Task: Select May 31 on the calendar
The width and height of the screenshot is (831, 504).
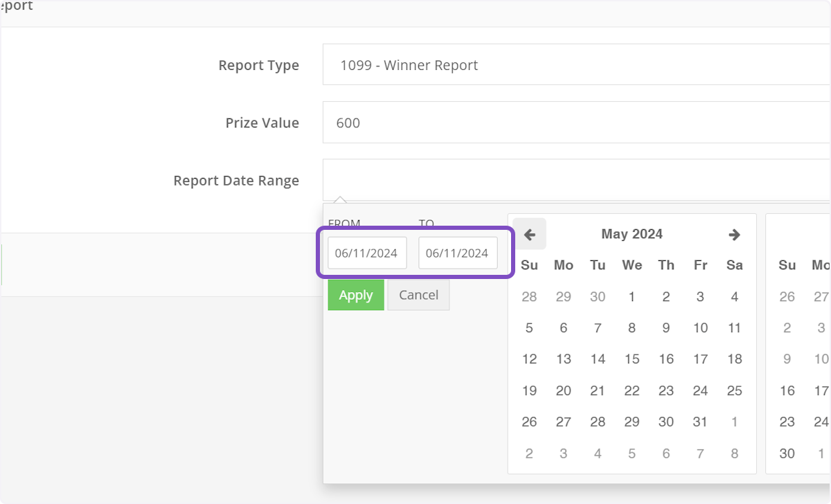Action: click(x=700, y=421)
